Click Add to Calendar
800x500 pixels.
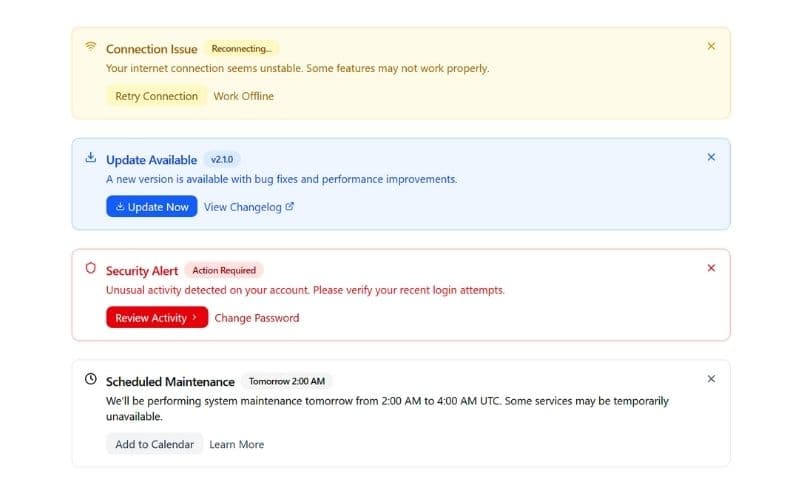pyautogui.click(x=154, y=444)
